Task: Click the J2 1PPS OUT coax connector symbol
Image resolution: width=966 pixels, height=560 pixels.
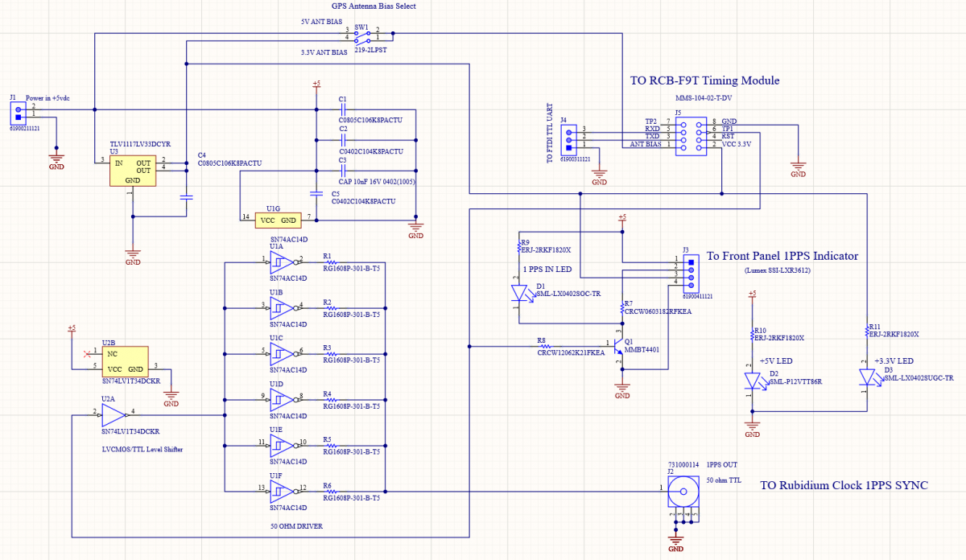Action: tap(683, 492)
